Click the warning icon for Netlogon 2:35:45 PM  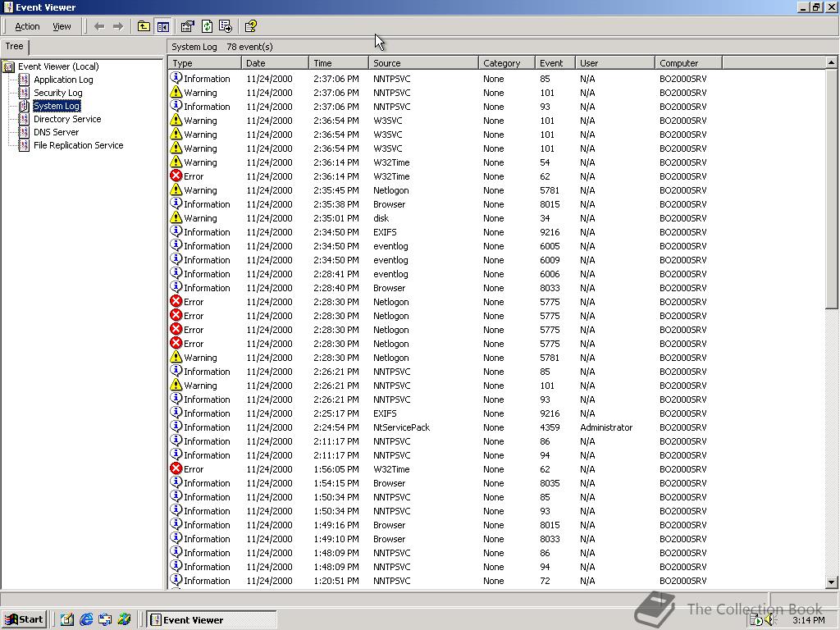pos(176,189)
